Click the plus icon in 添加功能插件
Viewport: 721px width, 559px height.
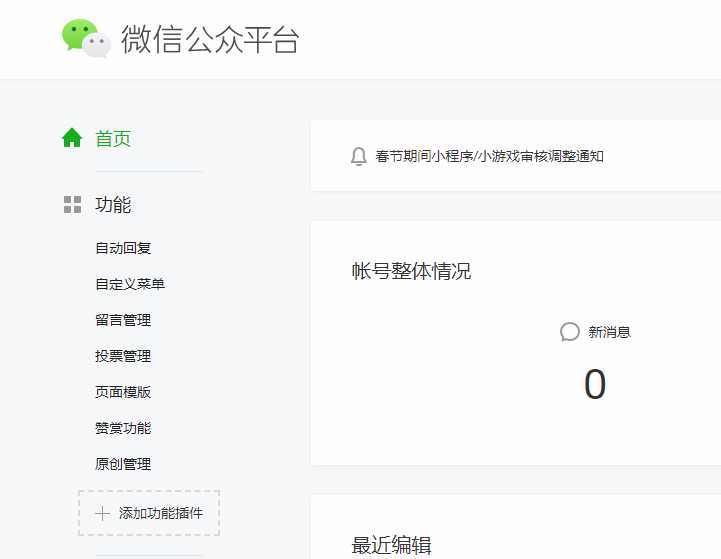(102, 513)
